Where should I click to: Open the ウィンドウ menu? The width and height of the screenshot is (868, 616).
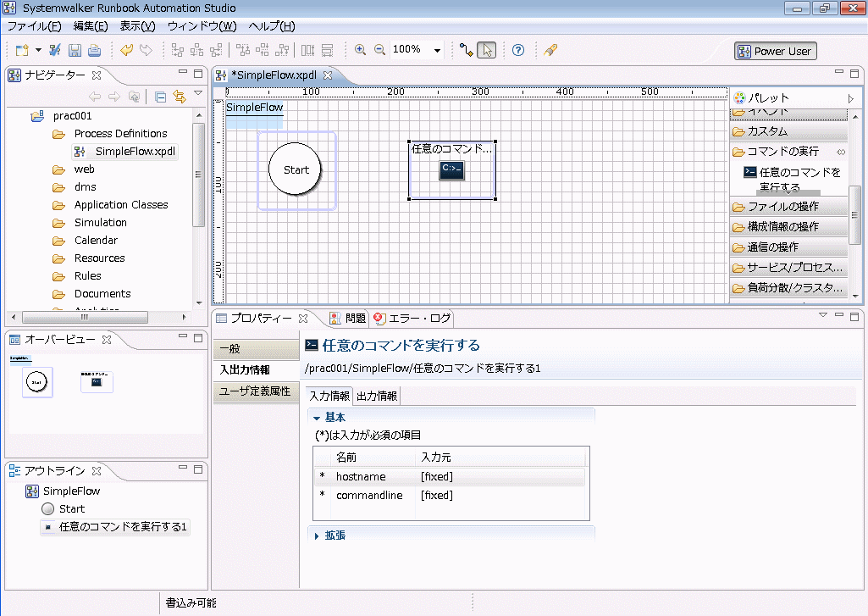(x=202, y=26)
